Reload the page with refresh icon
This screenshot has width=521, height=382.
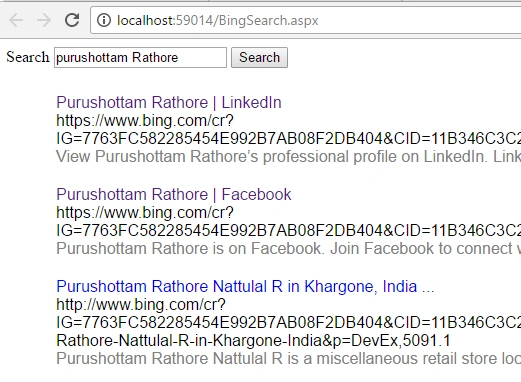point(72,20)
